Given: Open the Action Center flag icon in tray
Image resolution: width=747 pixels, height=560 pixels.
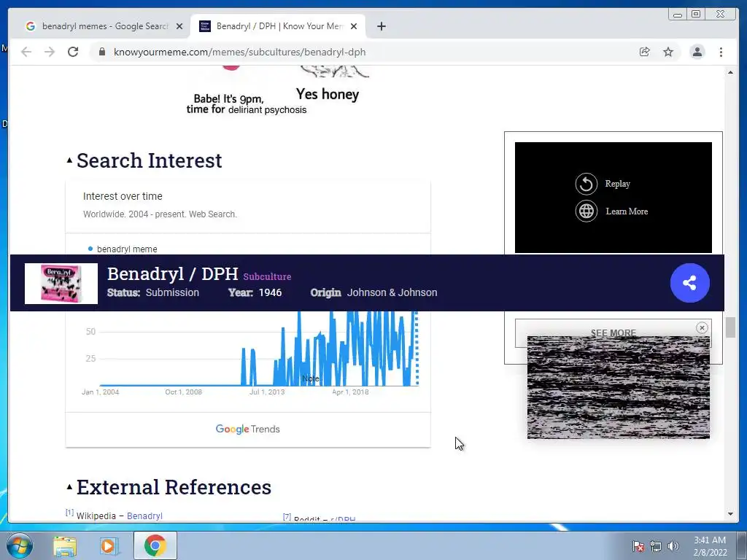Looking at the screenshot, I should coord(638,546).
